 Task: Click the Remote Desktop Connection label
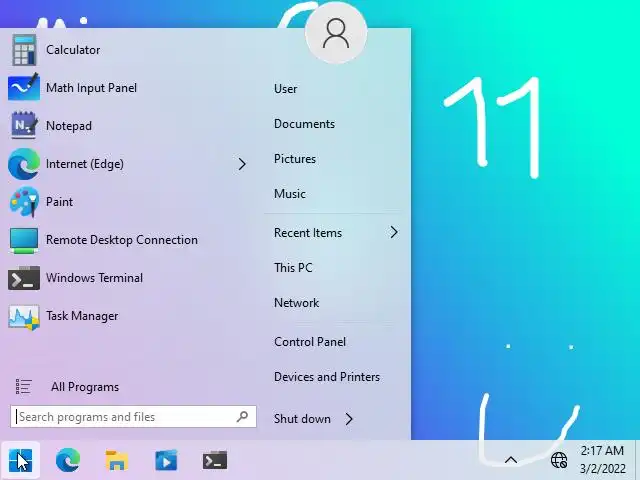(x=122, y=240)
